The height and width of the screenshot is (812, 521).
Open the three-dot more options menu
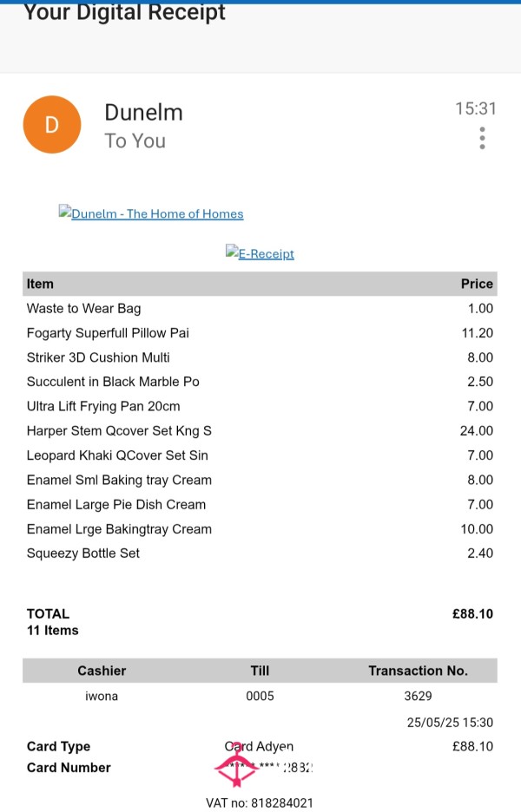click(x=482, y=138)
